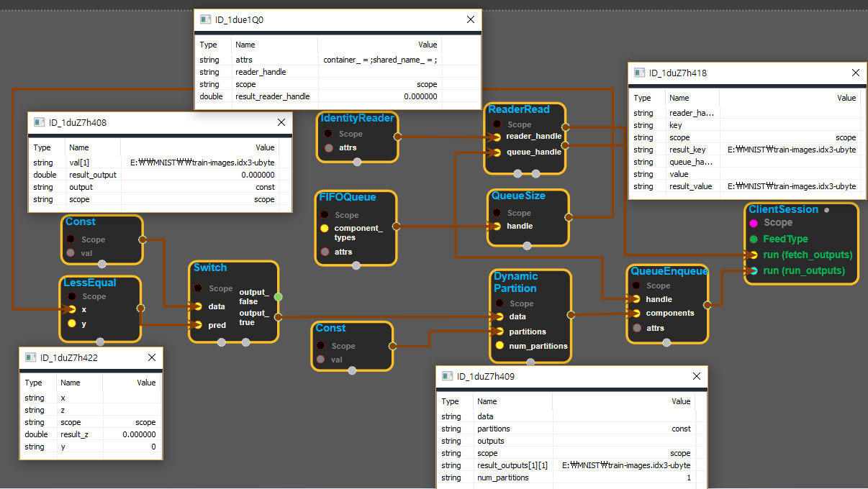Close the ID_1duZ7h408 property window
The height and width of the screenshot is (489, 868).
(x=281, y=123)
